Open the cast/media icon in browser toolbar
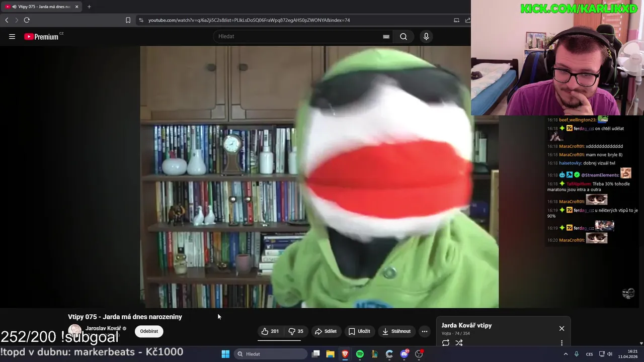This screenshot has height=362, width=644. tap(456, 20)
